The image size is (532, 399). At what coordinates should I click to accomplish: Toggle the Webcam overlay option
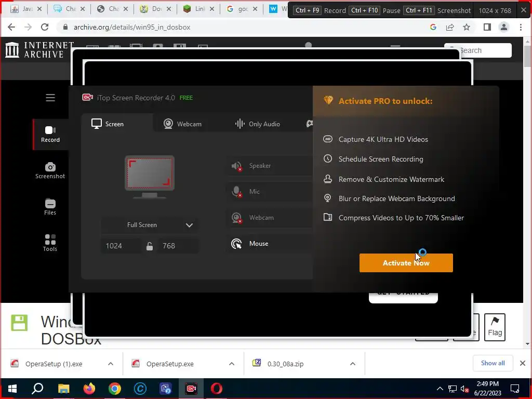pos(270,218)
